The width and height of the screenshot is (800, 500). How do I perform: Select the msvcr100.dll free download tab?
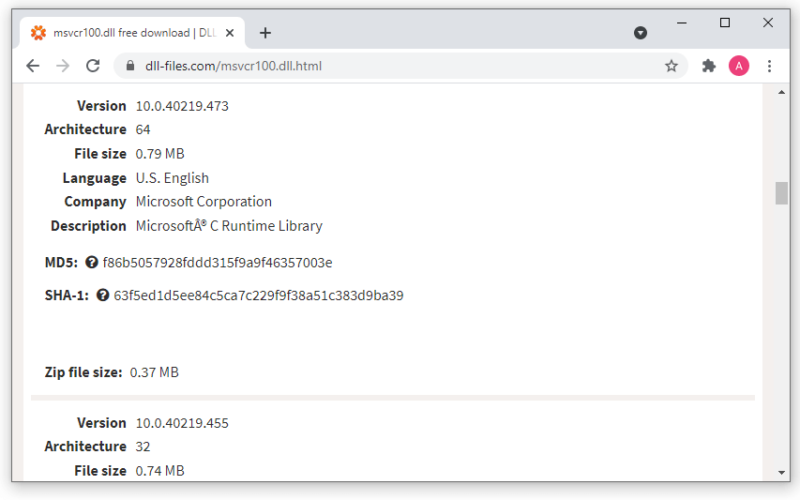pyautogui.click(x=132, y=33)
